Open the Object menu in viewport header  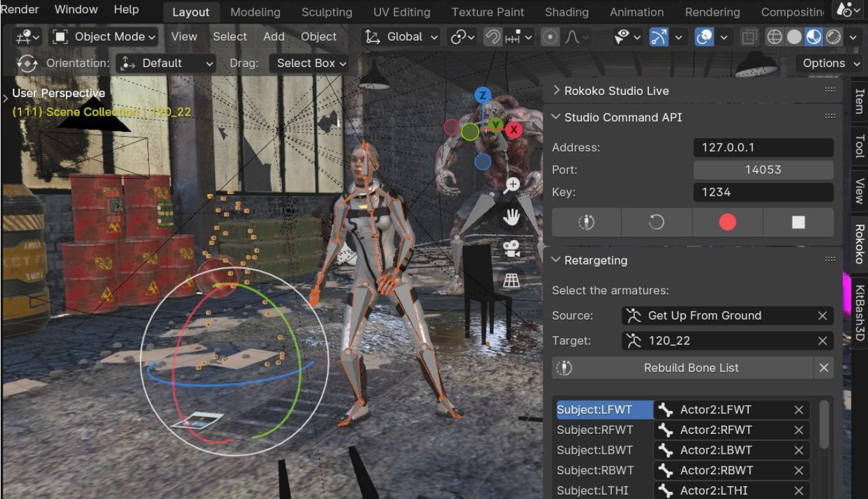(318, 37)
